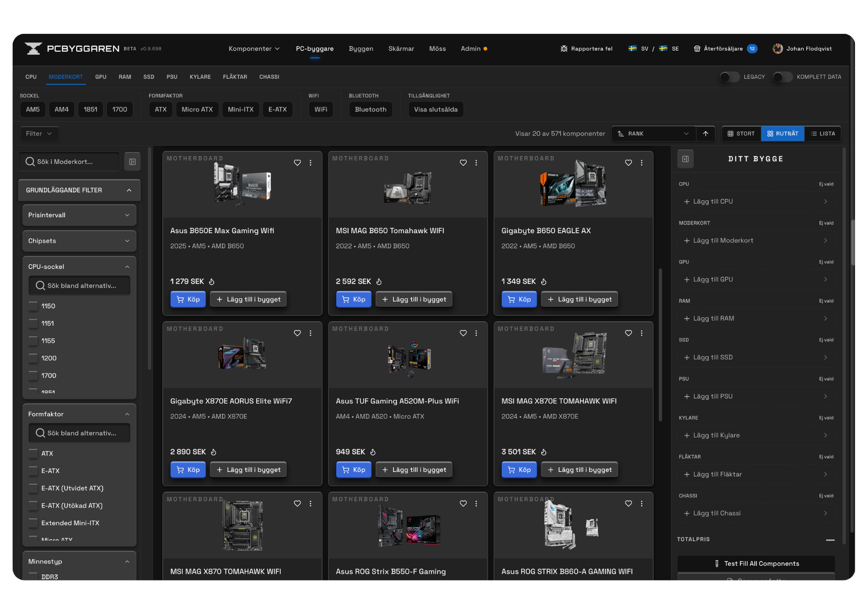Open the Filter dropdown
This screenshot has height=614, width=868.
[39, 134]
